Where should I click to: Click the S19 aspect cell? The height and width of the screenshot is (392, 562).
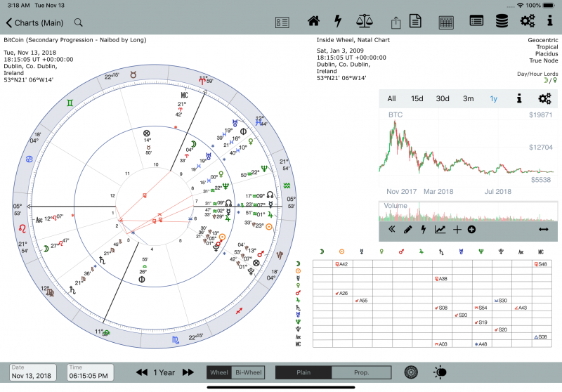pyautogui.click(x=482, y=322)
